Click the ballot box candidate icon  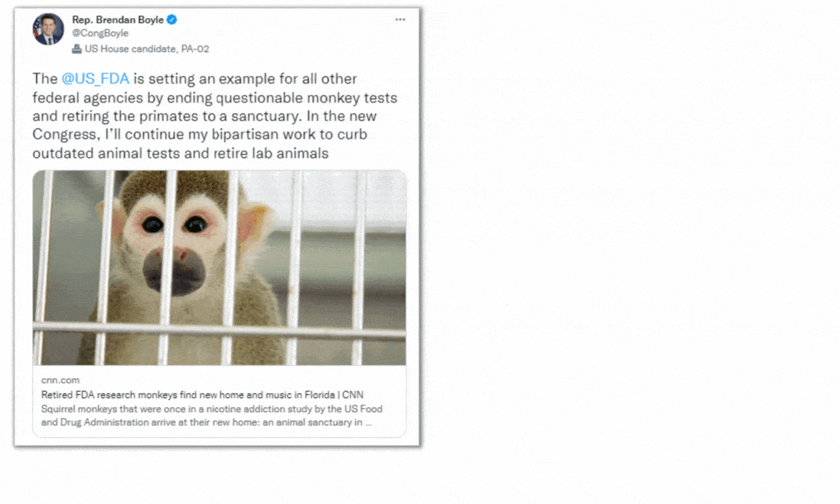pos(77,49)
